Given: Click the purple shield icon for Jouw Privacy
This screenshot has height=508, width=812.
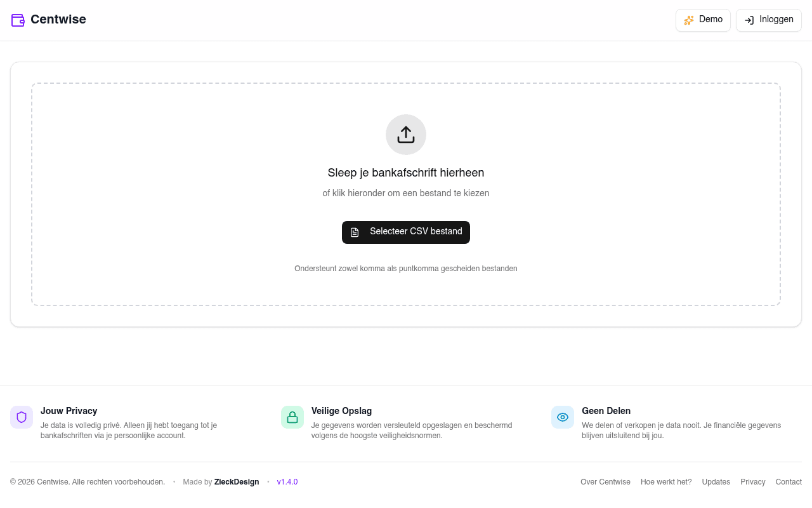Looking at the screenshot, I should point(21,417).
